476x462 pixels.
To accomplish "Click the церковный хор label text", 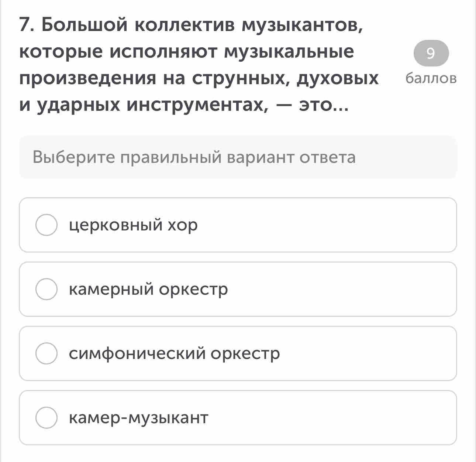I will pyautogui.click(x=133, y=225).
